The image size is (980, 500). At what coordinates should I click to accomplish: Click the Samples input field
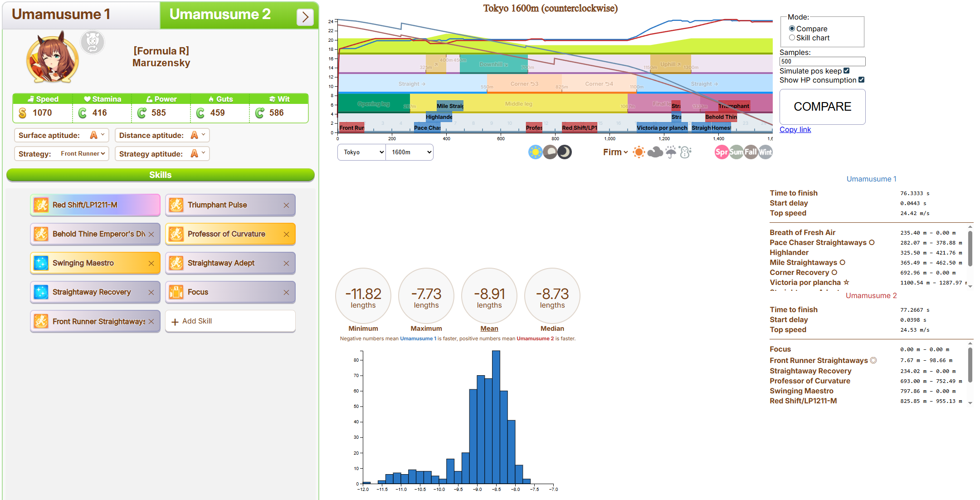click(x=822, y=61)
